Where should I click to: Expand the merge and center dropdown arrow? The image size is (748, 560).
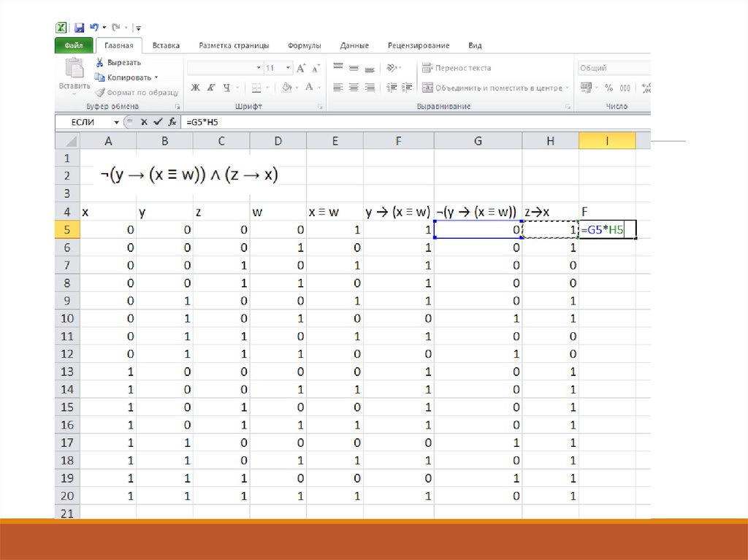click(x=567, y=88)
